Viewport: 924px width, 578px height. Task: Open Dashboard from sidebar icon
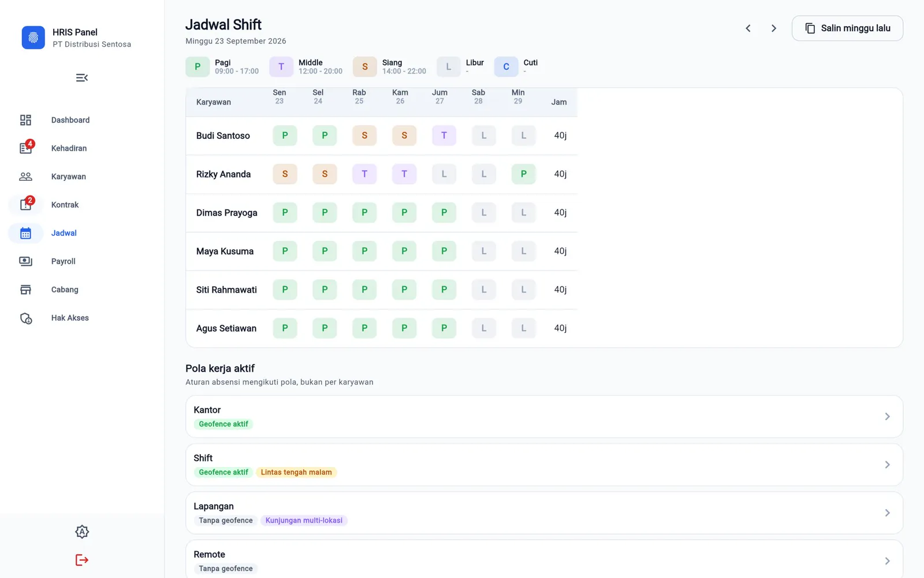pos(25,120)
